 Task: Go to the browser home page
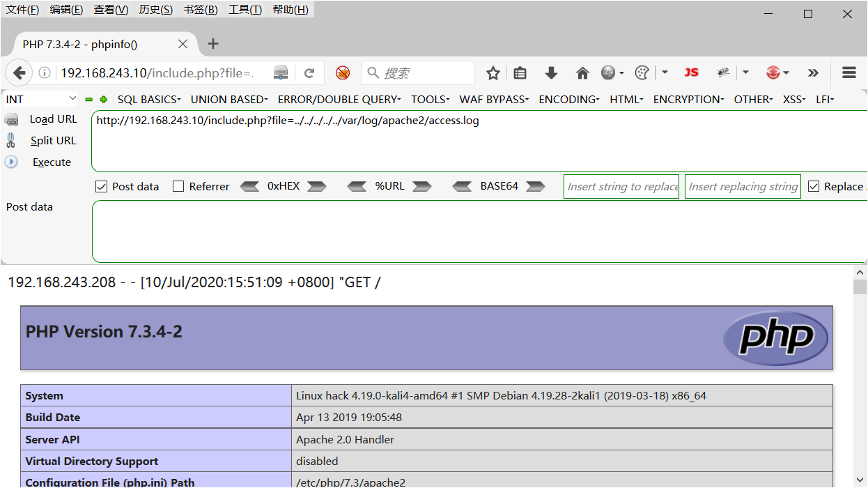(582, 73)
